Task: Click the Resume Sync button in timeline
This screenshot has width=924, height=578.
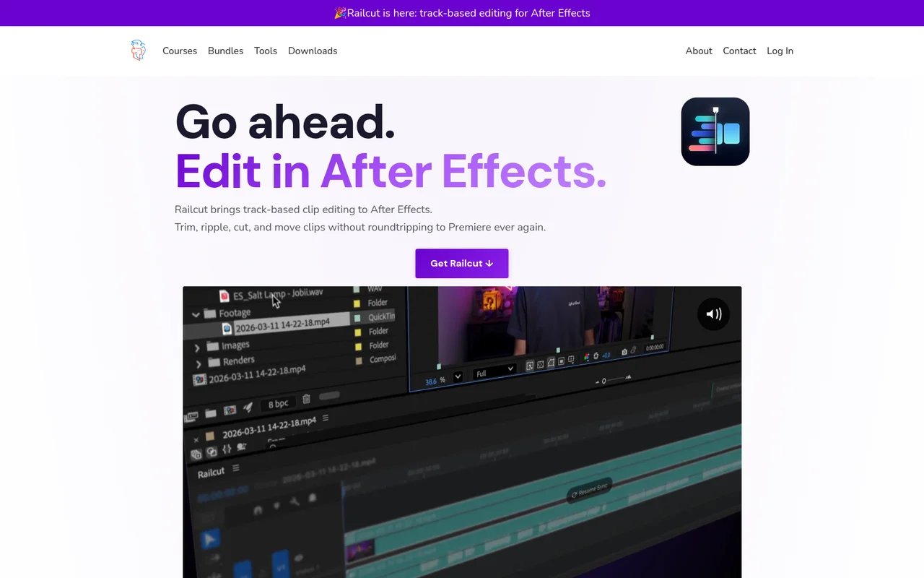Action: 588,491
